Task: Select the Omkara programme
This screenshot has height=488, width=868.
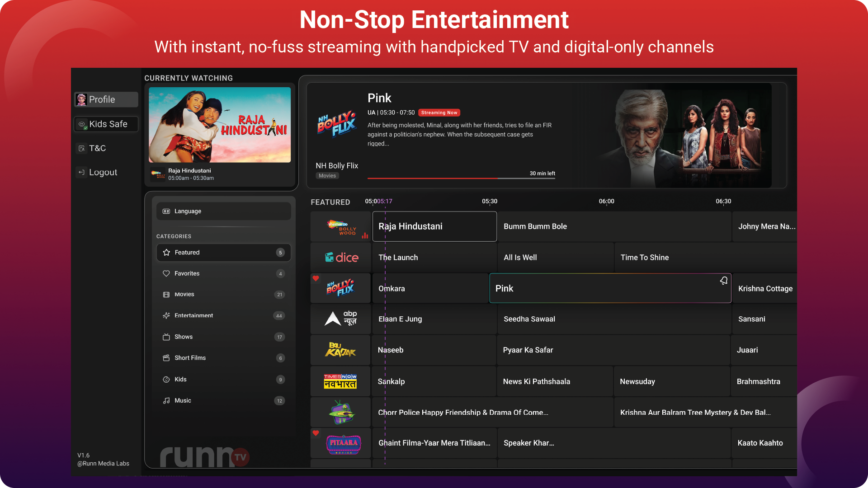Action: (430, 288)
